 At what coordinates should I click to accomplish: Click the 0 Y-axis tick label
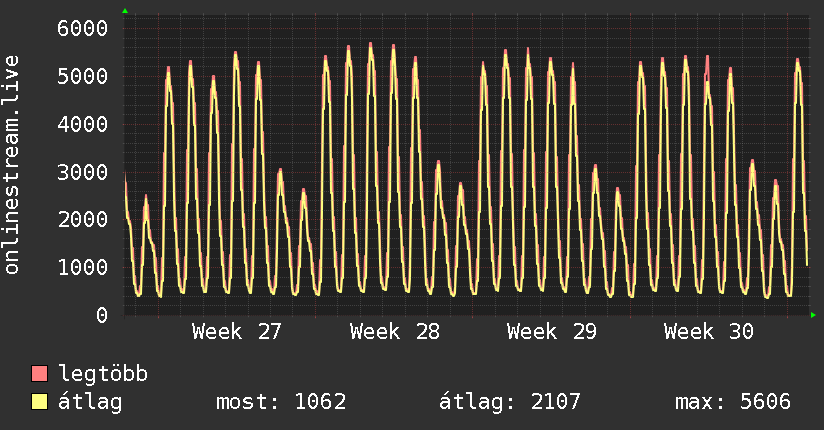[102, 315]
